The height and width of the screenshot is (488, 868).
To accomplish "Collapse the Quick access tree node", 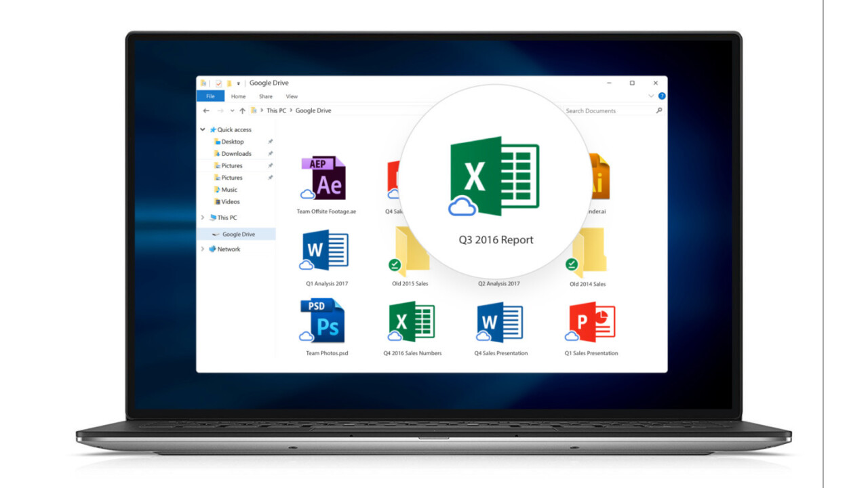I will tap(202, 129).
